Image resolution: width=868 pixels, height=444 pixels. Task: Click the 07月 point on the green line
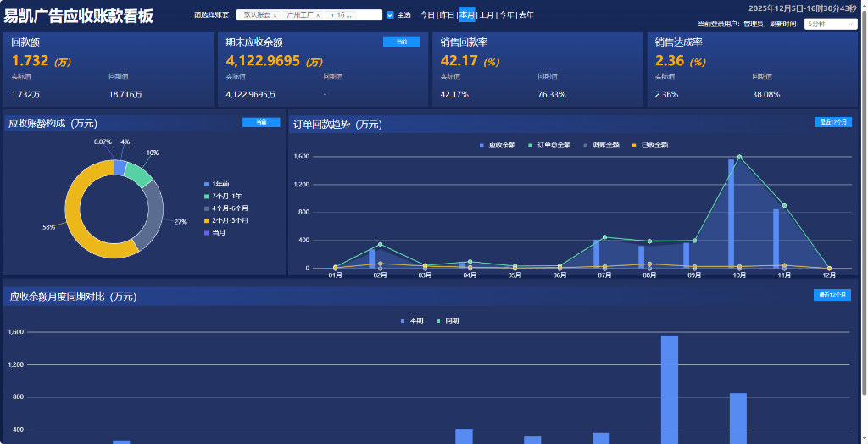[604, 237]
